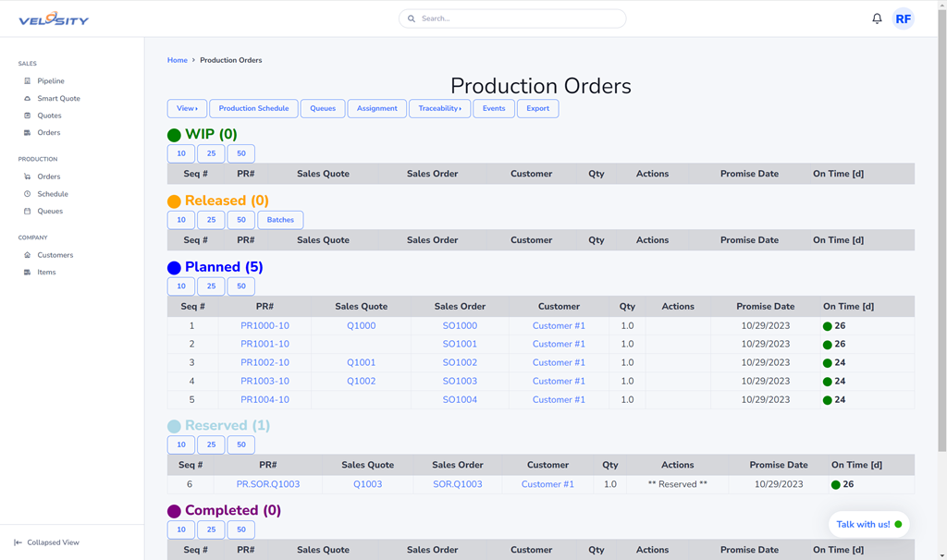Go to Production Schedule in the sidebar

point(53,194)
